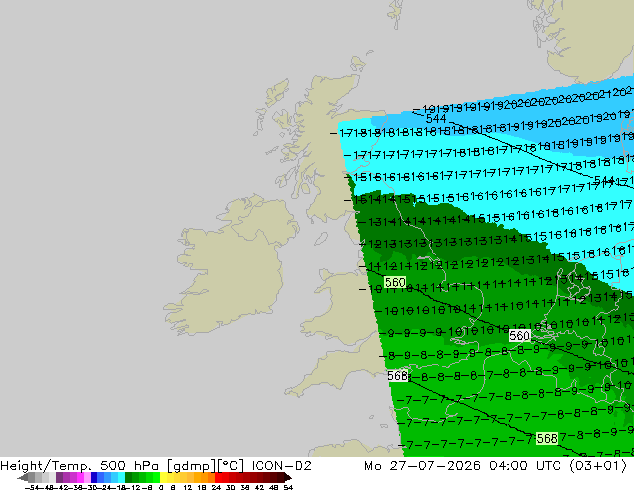
Task: Click the bright yellow swatch in the legend
Action: point(164,477)
